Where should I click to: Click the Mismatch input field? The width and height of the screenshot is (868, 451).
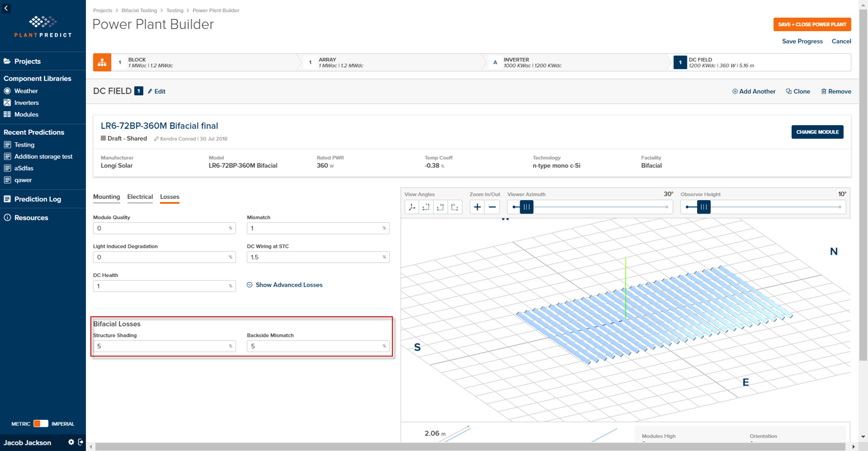tap(318, 228)
